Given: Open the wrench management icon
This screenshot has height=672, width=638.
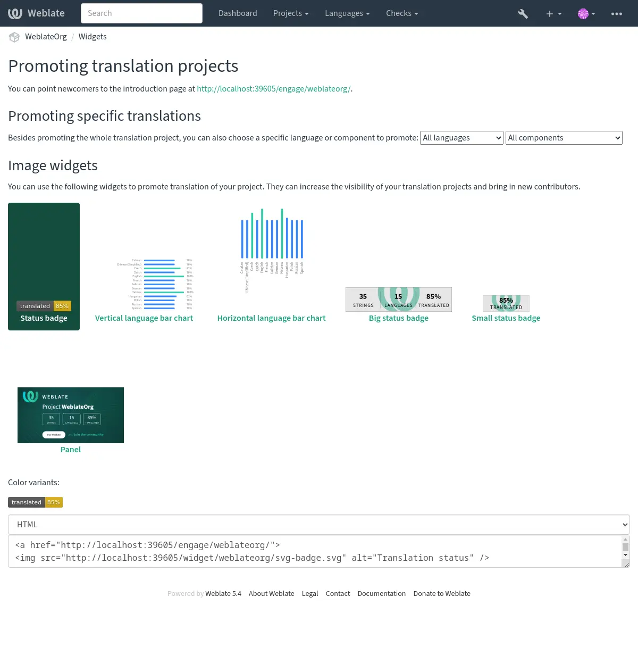Looking at the screenshot, I should tap(523, 14).
